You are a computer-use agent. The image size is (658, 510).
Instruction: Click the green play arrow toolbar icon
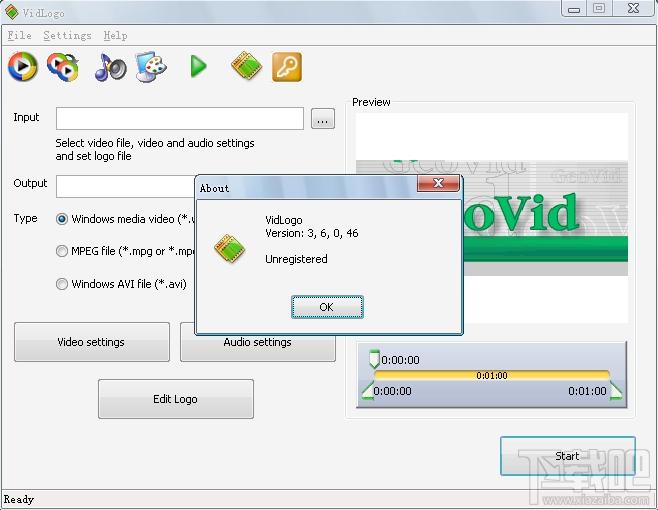[198, 66]
